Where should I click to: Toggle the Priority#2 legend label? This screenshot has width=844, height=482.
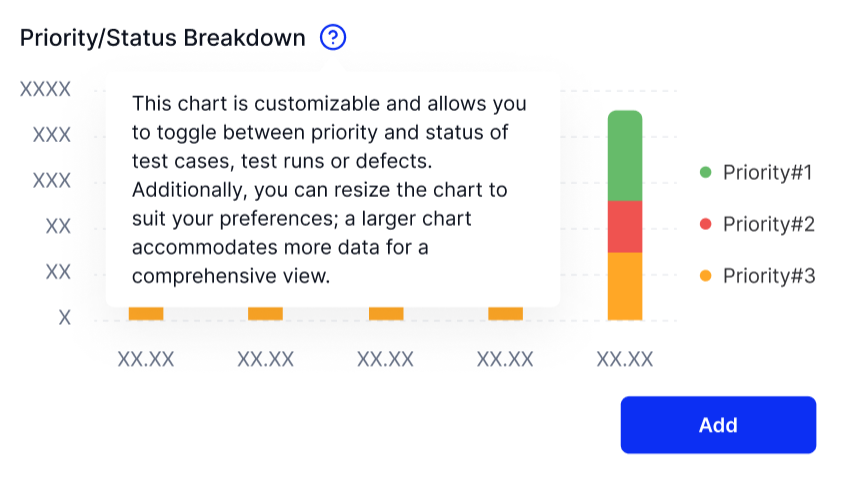[768, 224]
